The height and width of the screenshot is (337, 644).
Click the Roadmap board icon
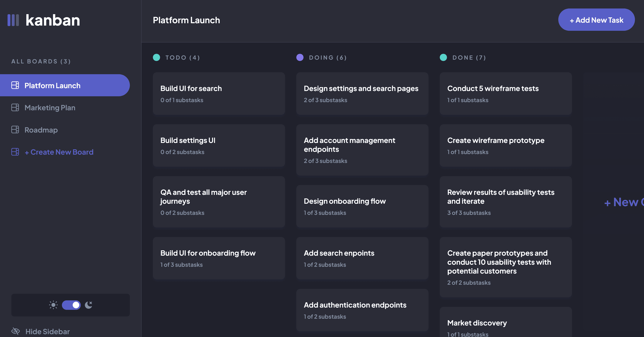pyautogui.click(x=15, y=129)
